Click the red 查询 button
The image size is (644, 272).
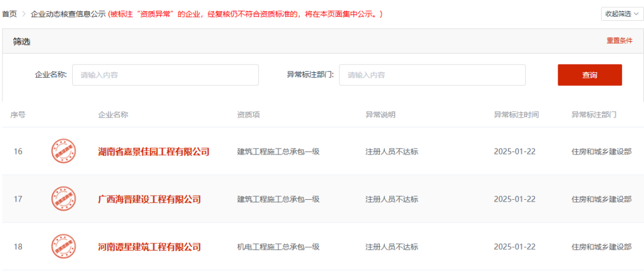(x=590, y=75)
